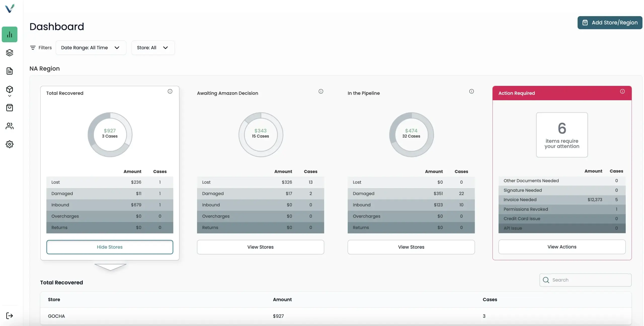Open the Store: All dropdown

coord(153,48)
